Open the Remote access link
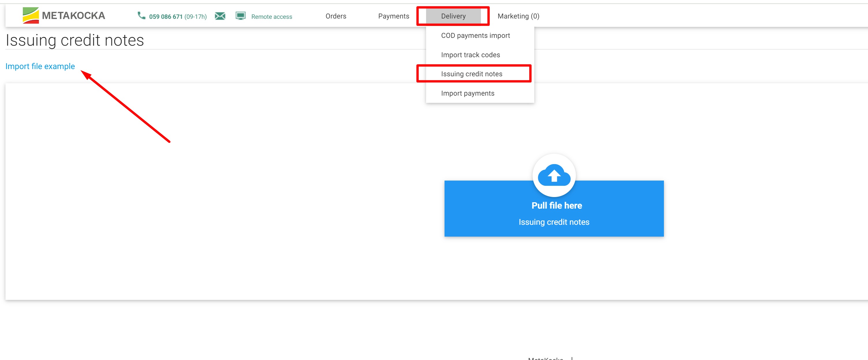Viewport: 868px width, 360px height. click(x=271, y=16)
